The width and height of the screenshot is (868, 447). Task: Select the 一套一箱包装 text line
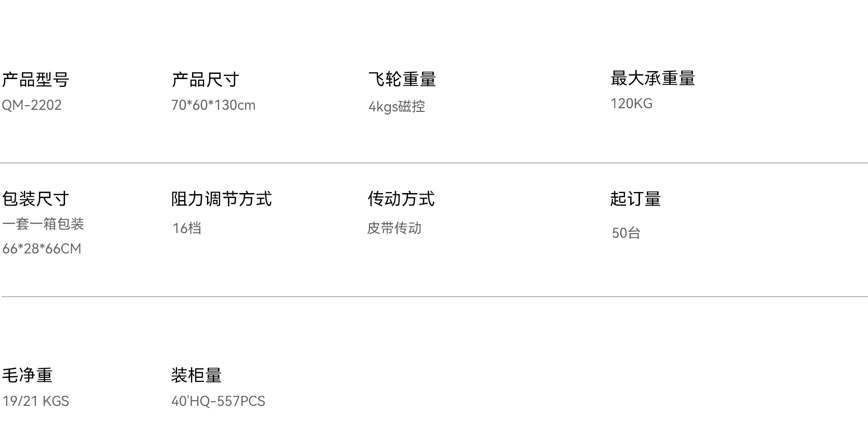point(43,224)
